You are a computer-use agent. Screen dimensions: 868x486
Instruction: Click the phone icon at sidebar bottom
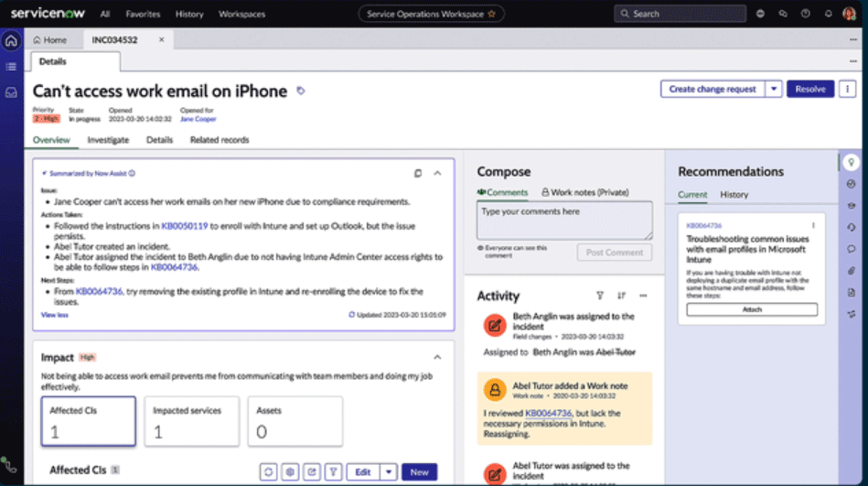click(9, 465)
